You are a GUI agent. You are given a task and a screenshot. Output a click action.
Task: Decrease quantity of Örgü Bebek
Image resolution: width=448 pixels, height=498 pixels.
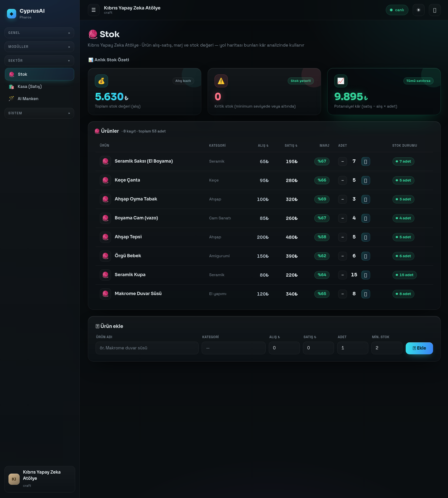pos(342,256)
